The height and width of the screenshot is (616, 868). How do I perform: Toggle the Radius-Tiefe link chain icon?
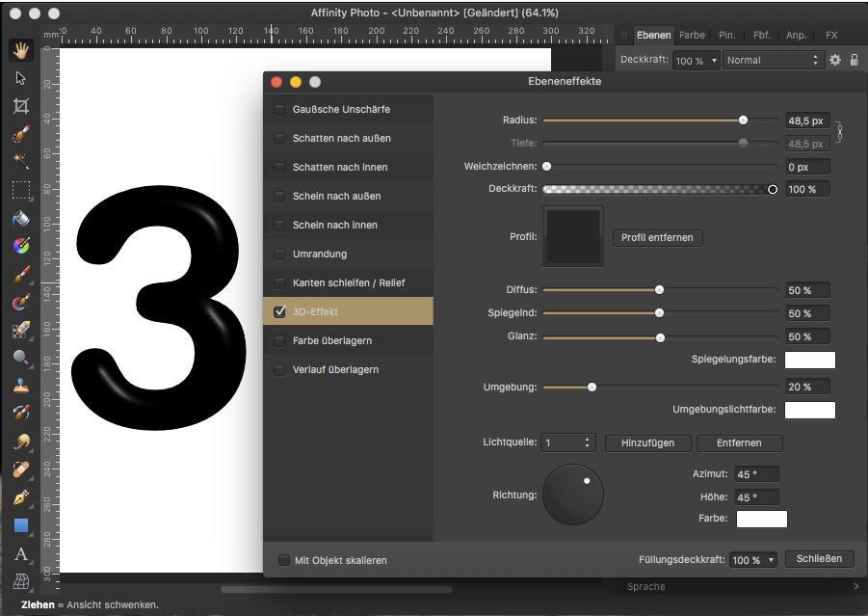pyautogui.click(x=839, y=132)
